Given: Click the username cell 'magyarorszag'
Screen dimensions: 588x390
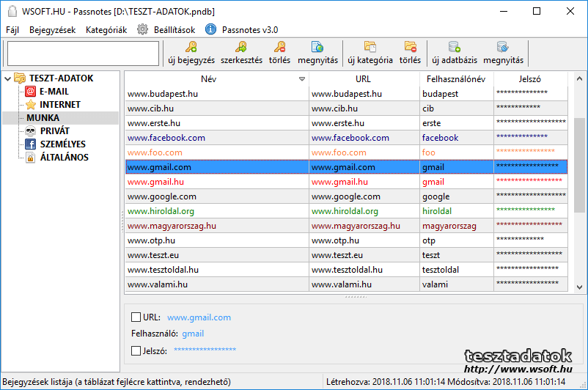Looking at the screenshot, I should [x=449, y=225].
